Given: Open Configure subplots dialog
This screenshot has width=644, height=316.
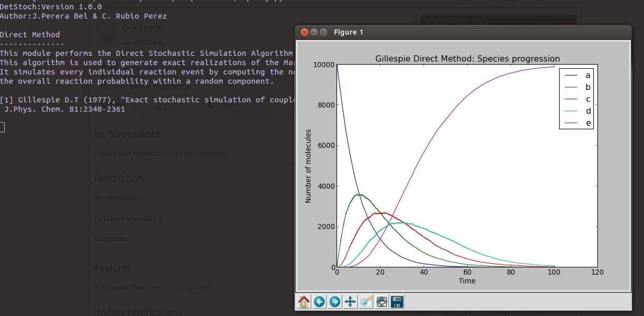Looking at the screenshot, I should point(382,302).
